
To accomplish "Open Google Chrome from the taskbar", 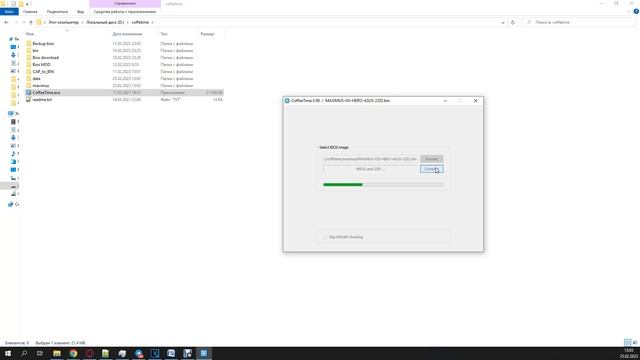I will (x=73, y=353).
